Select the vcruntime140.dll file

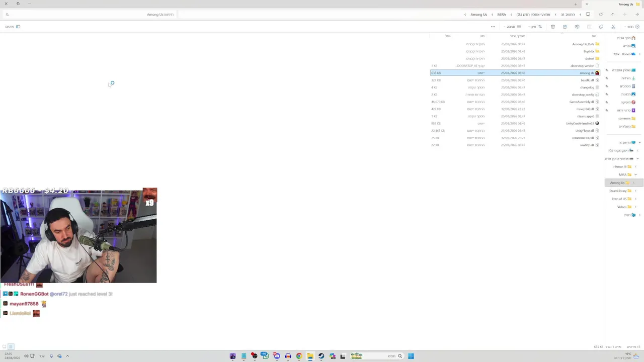click(515, 138)
